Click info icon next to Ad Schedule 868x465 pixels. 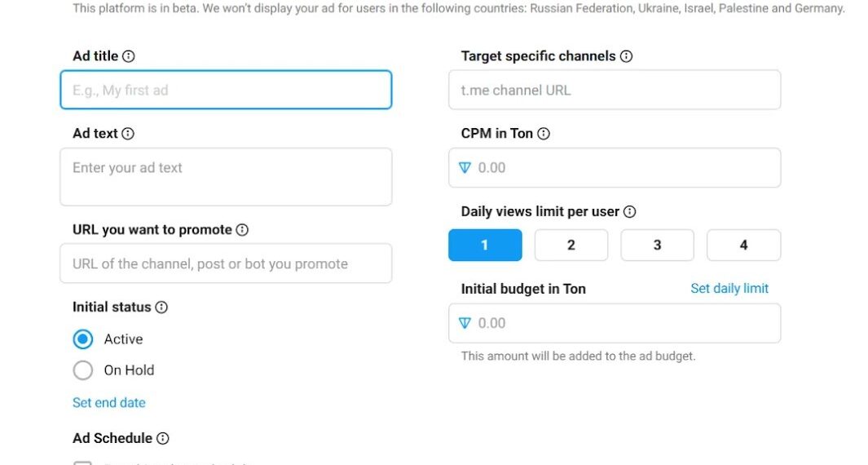[163, 438]
